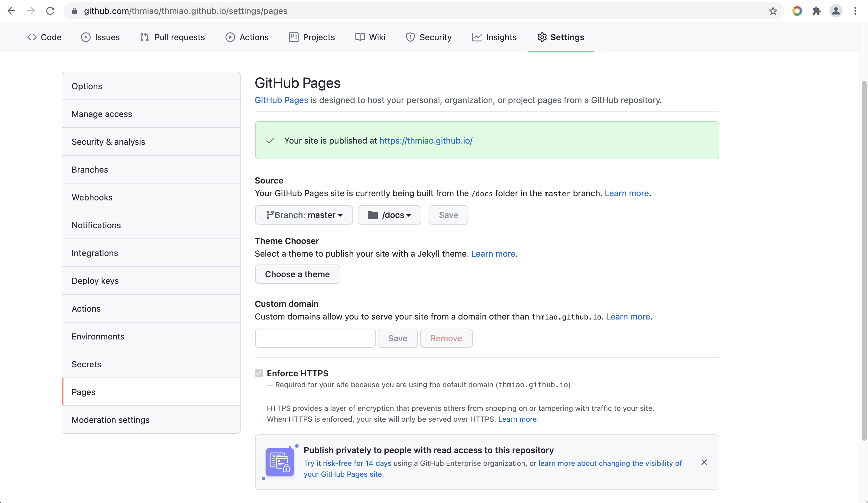Go to Pull requests tab
The height and width of the screenshot is (503, 868).
pyautogui.click(x=172, y=37)
